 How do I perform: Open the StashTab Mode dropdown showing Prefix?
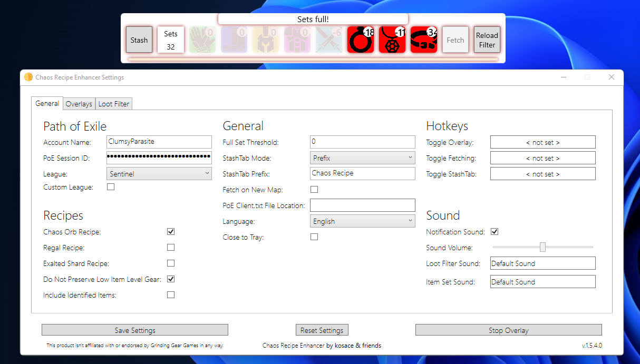pyautogui.click(x=363, y=158)
